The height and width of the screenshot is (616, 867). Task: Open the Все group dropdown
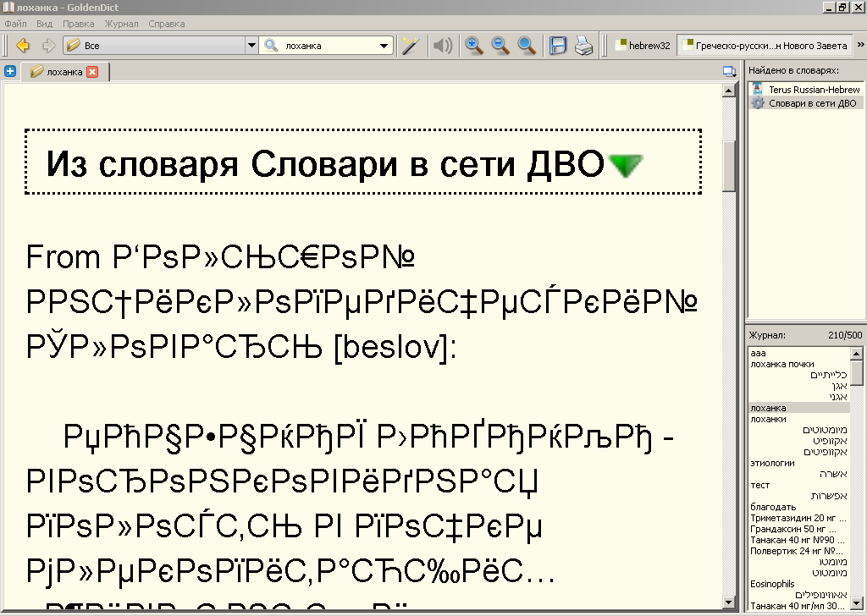pyautogui.click(x=160, y=46)
